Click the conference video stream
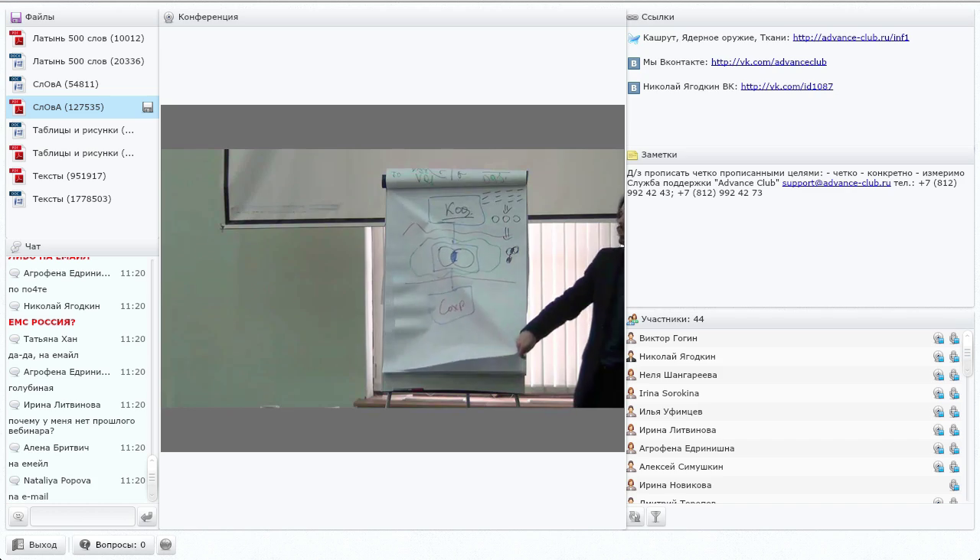The height and width of the screenshot is (560, 980). click(393, 278)
